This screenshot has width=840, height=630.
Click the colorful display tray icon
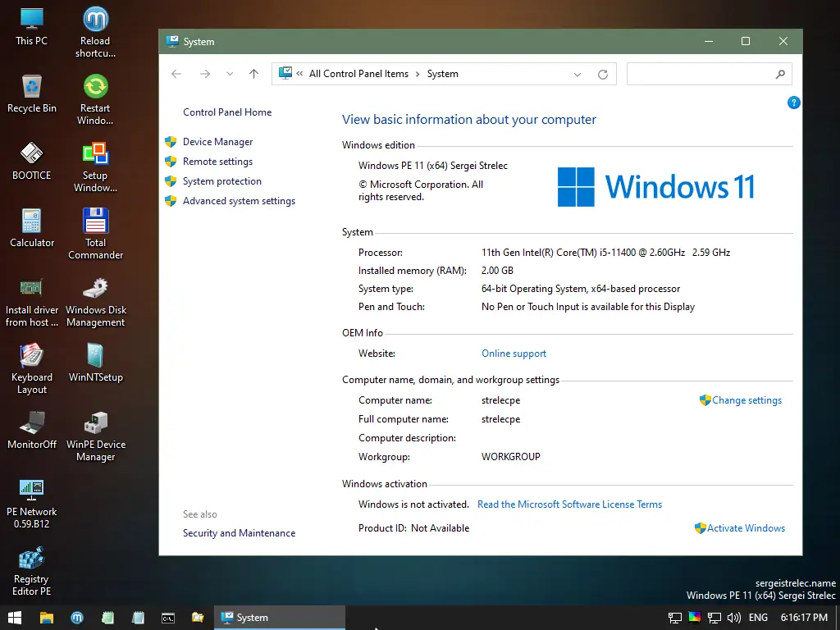pyautogui.click(x=694, y=617)
